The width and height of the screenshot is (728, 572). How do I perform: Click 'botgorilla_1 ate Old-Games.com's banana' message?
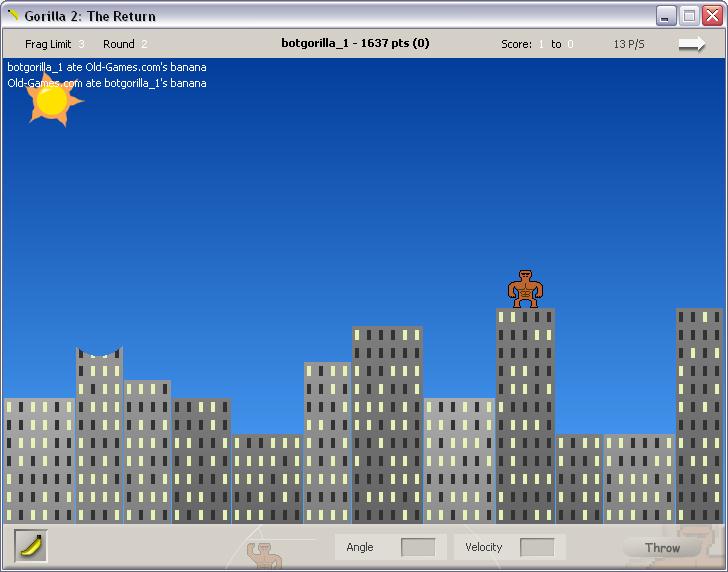107,67
